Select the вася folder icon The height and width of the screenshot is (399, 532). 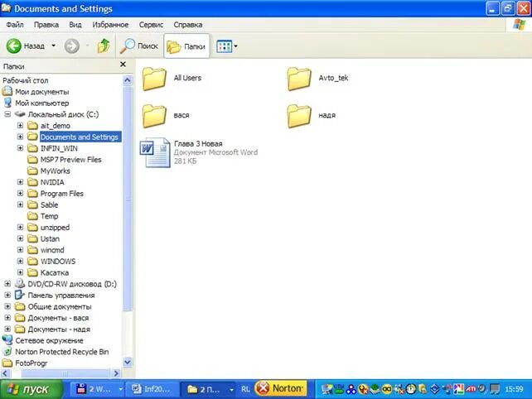tap(154, 116)
